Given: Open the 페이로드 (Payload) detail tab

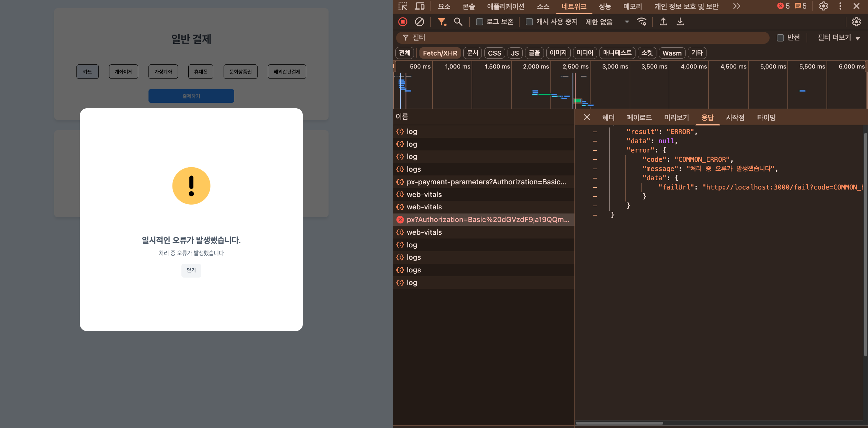Looking at the screenshot, I should coord(639,117).
